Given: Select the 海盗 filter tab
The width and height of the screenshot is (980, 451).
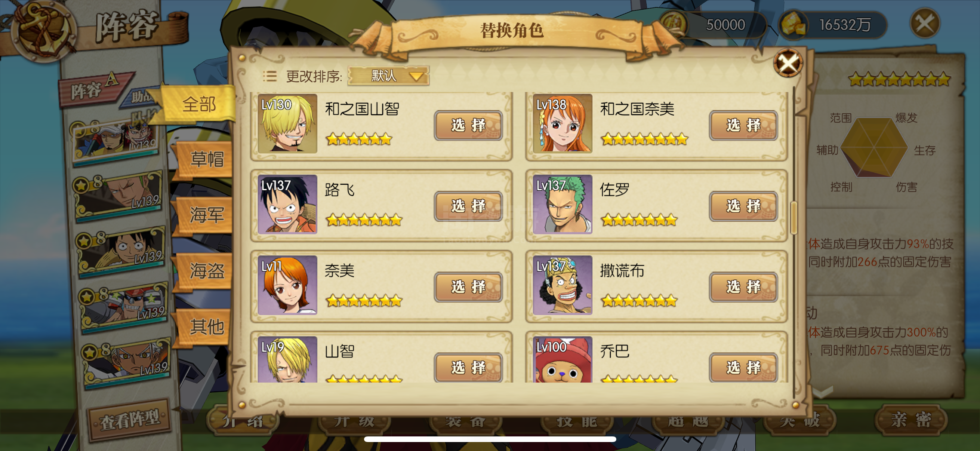Looking at the screenshot, I should (206, 271).
